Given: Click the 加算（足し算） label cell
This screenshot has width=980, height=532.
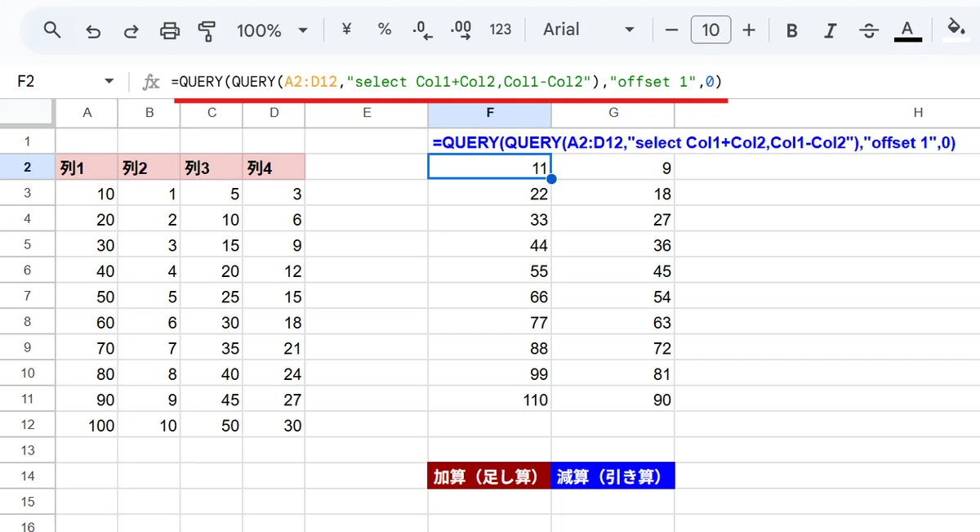Looking at the screenshot, I should click(x=489, y=476).
